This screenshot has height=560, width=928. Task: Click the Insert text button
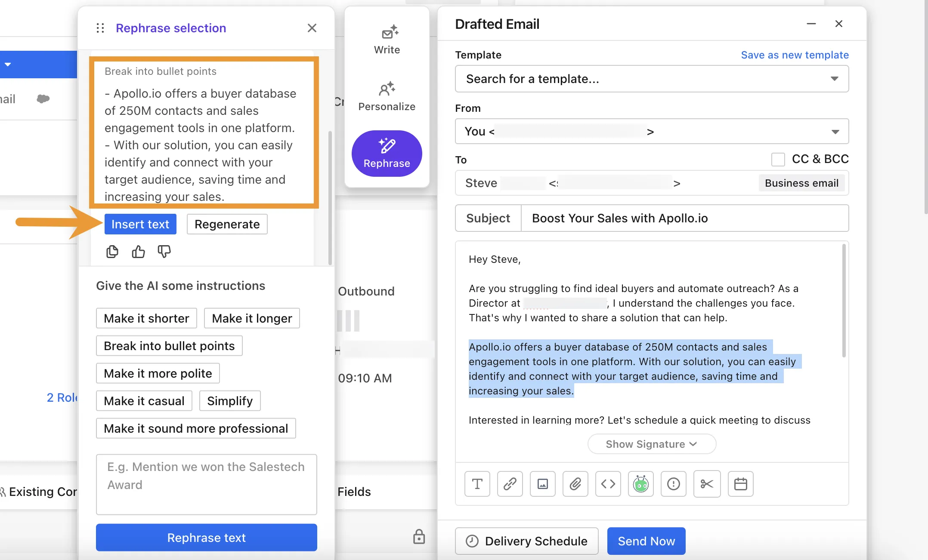pyautogui.click(x=140, y=224)
